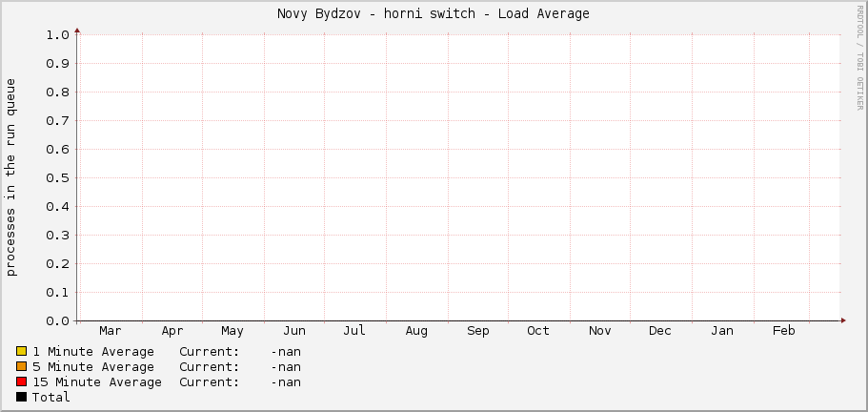
Task: Click the '0.0' y-axis value
Action: coord(57,321)
